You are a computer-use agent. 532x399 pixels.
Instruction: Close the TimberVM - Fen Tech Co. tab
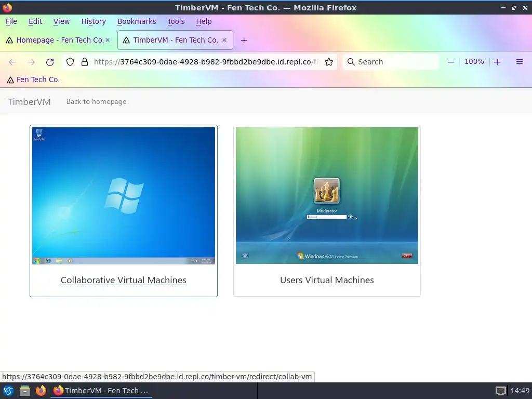pos(224,40)
